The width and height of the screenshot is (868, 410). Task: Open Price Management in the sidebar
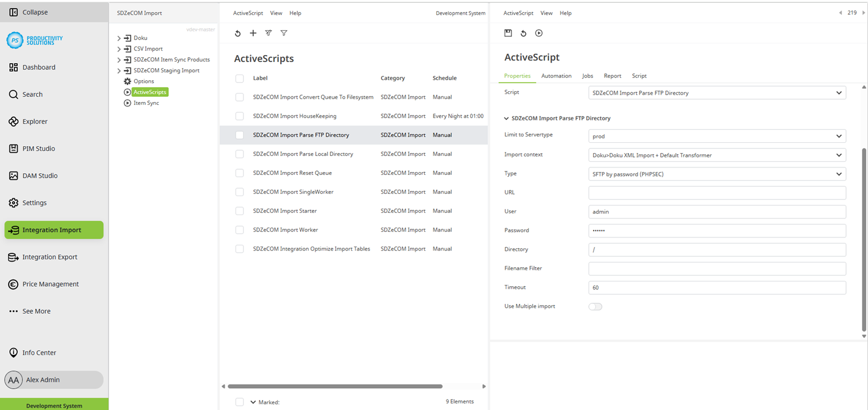[13, 284]
